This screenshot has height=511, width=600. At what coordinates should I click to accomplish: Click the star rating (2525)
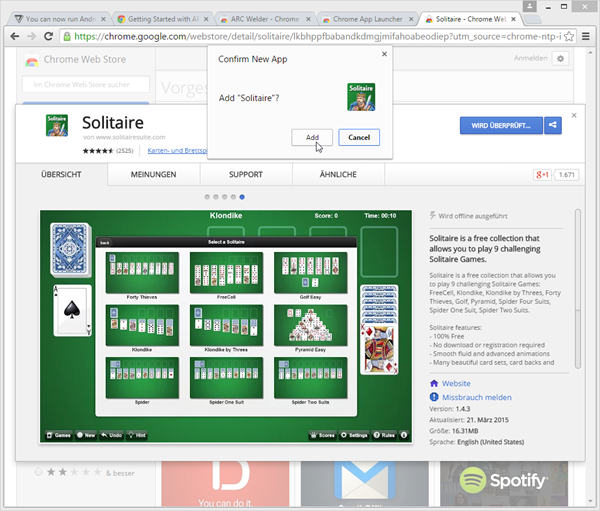(x=108, y=151)
